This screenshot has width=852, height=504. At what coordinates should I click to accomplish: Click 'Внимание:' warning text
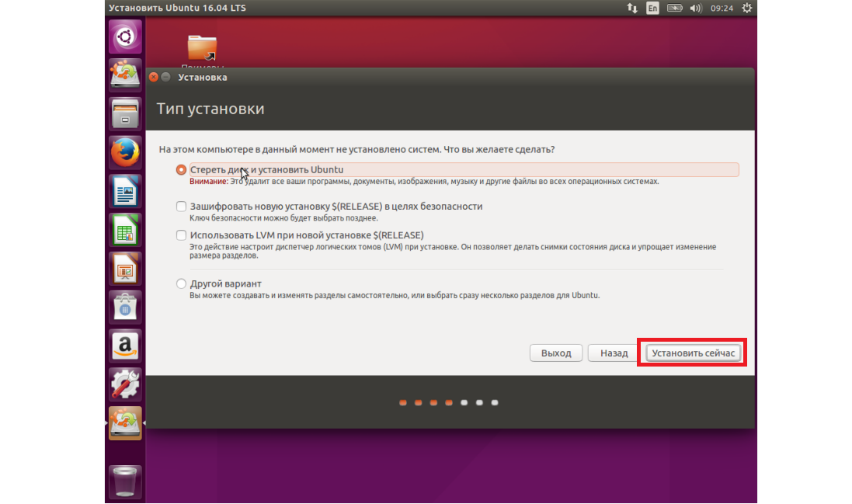pyautogui.click(x=209, y=182)
